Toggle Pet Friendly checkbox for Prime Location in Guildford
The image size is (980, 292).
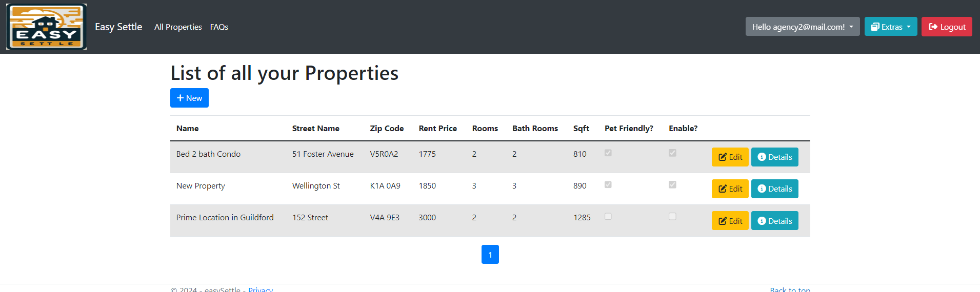click(608, 216)
